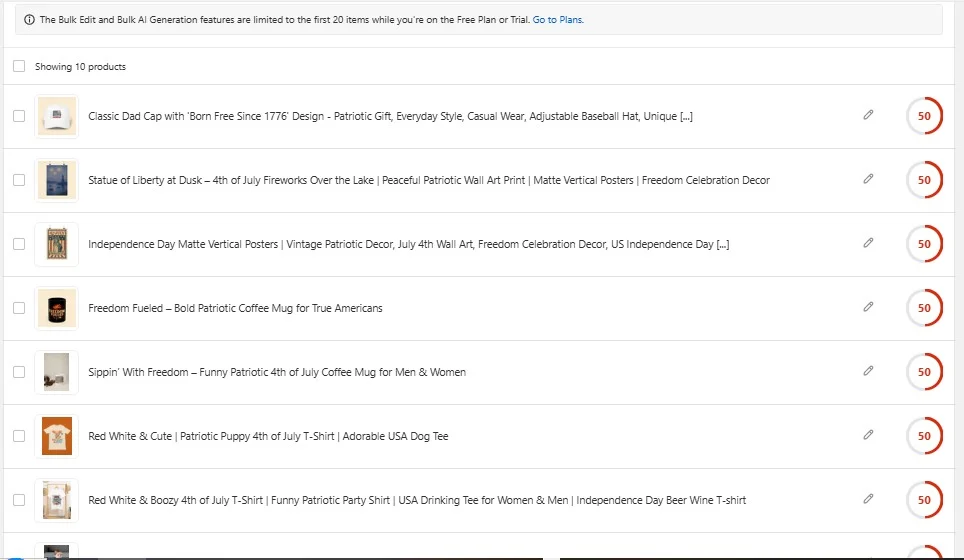Select the Classic Dad Cap product checkbox
Viewport: 964px width, 560px height.
[19, 116]
